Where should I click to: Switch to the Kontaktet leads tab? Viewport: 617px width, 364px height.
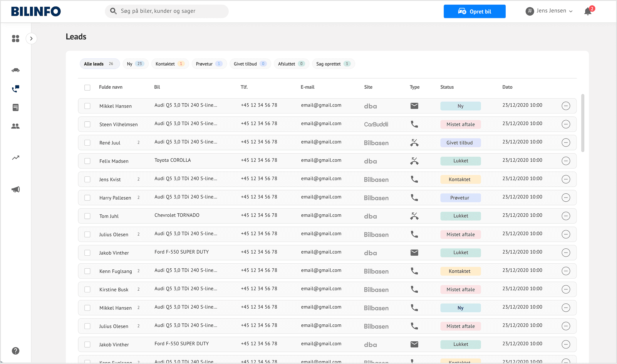(x=170, y=64)
